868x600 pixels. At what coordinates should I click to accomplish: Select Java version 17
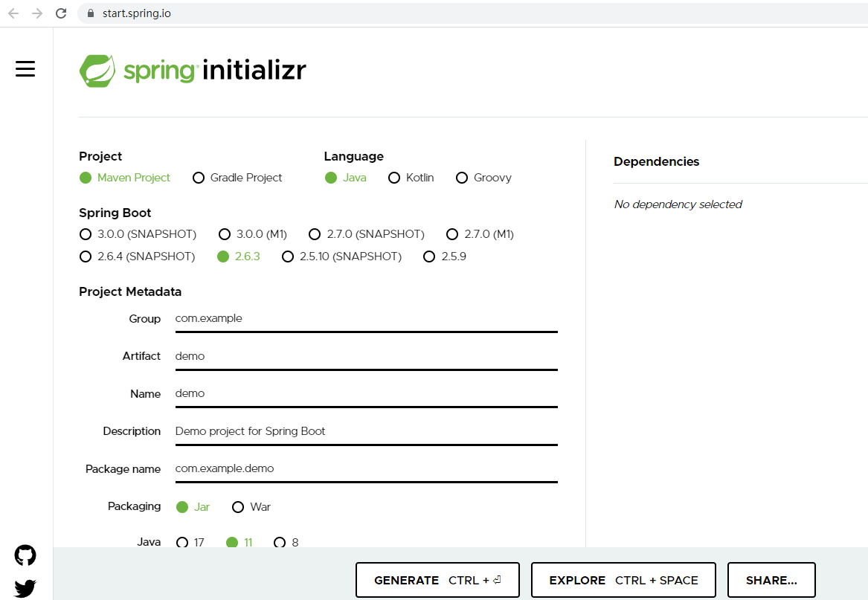(190, 543)
